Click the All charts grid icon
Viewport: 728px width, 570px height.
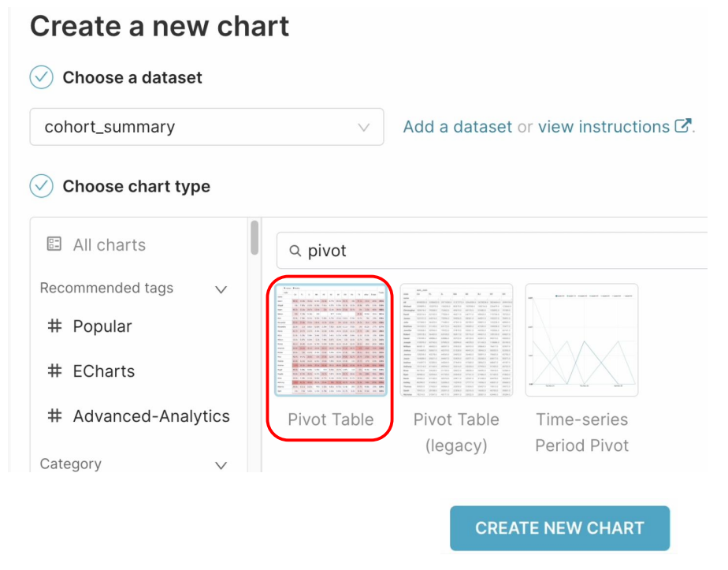[x=54, y=244]
